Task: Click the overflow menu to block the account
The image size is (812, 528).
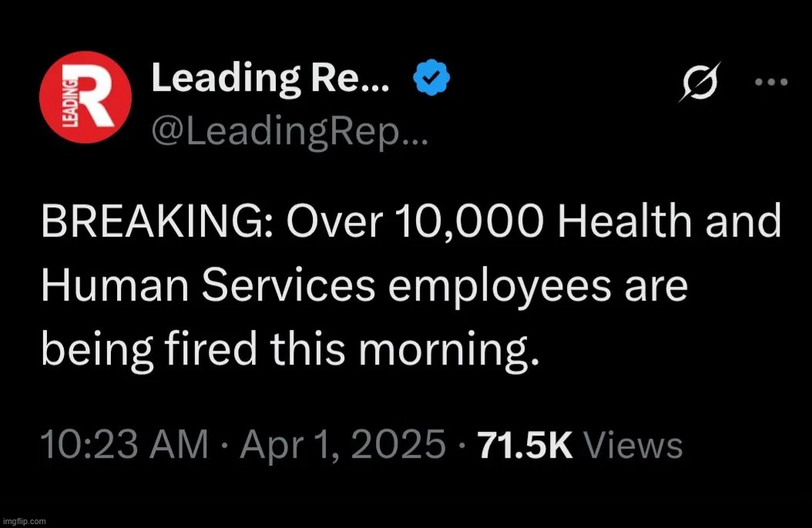Action: [x=770, y=81]
